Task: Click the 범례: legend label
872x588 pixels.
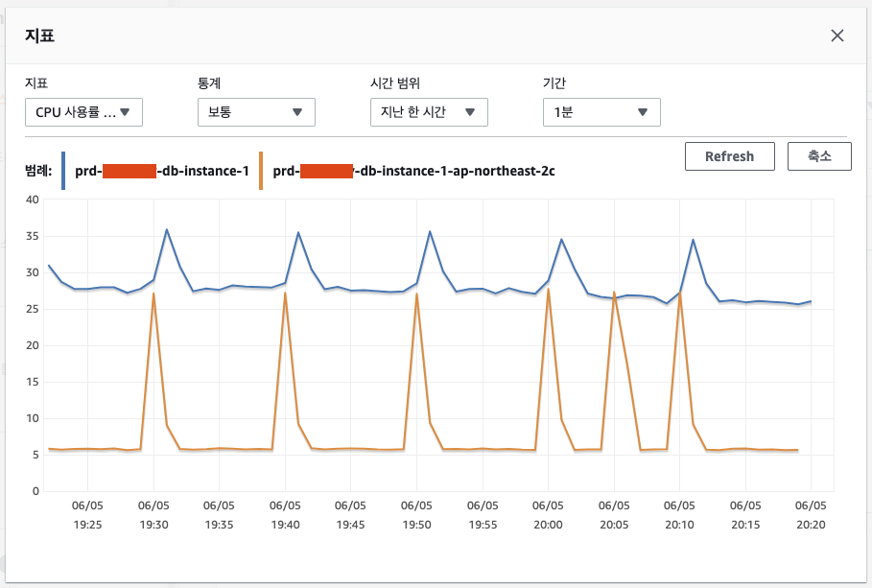Action: coord(38,171)
